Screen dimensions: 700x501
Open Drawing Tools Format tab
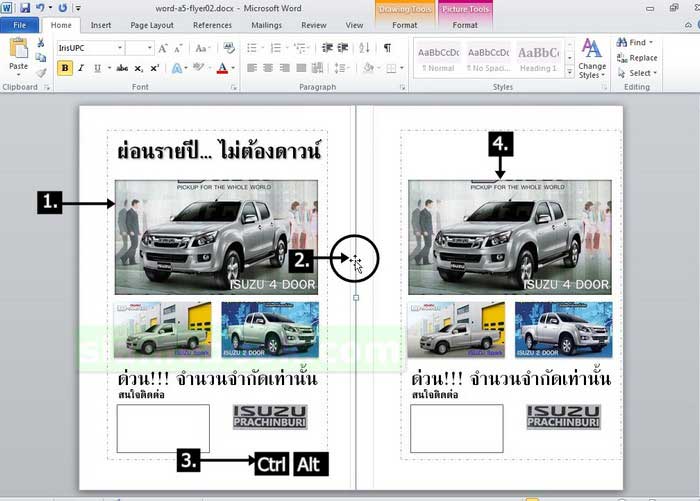point(404,25)
